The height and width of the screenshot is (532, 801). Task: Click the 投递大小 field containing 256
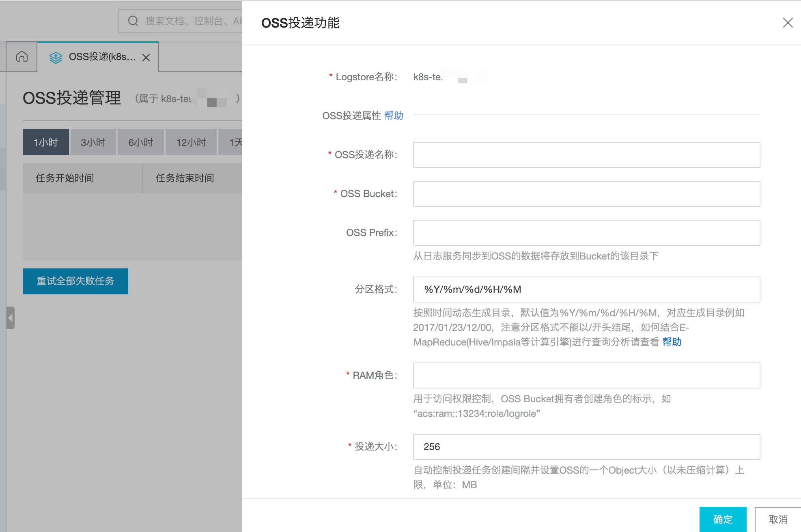[586, 447]
